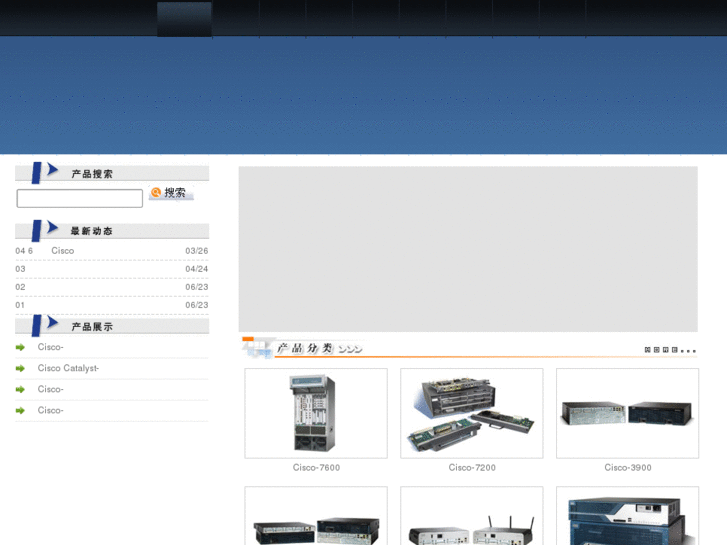This screenshot has height=545, width=727.
Task: Click the 搜索 search button
Action: tap(171, 193)
